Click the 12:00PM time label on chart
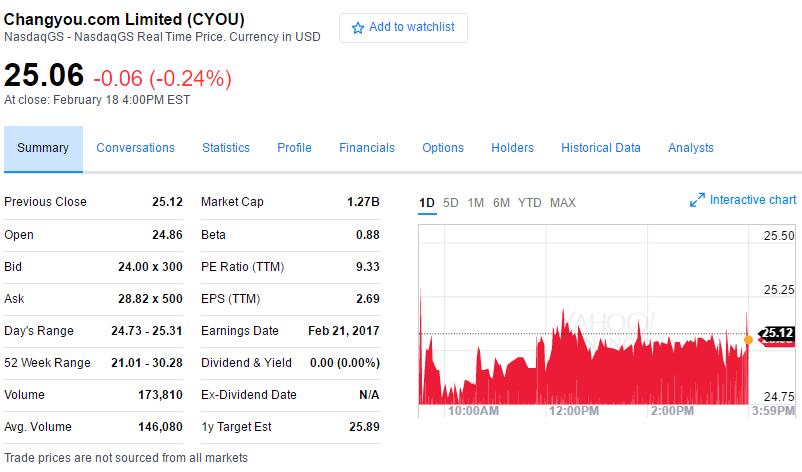 (574, 411)
